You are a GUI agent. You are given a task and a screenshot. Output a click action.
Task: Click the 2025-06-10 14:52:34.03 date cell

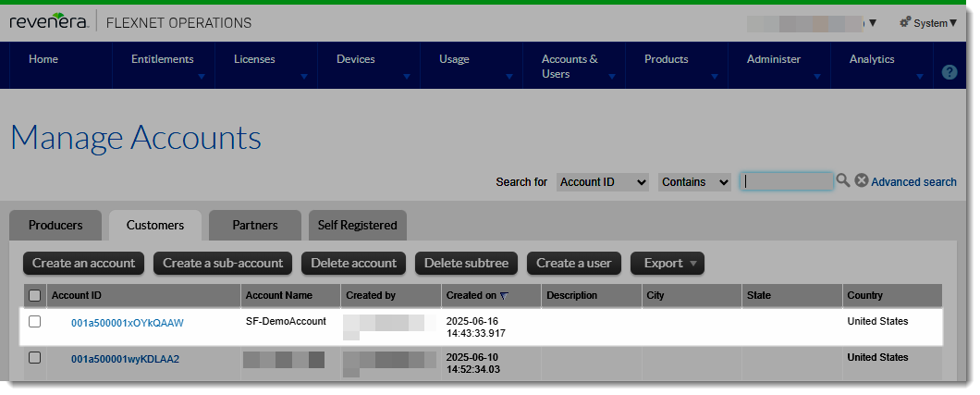pos(473,364)
